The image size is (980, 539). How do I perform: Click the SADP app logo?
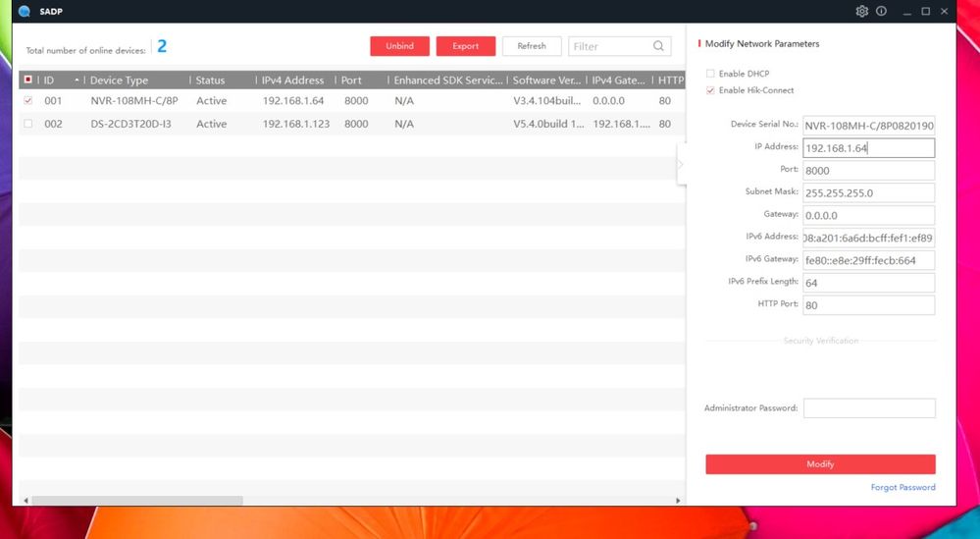coord(25,11)
